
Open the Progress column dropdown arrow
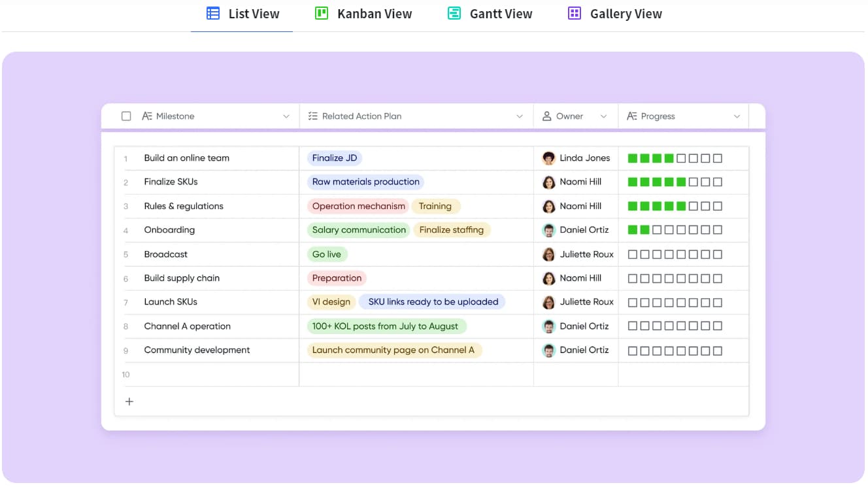[737, 116]
